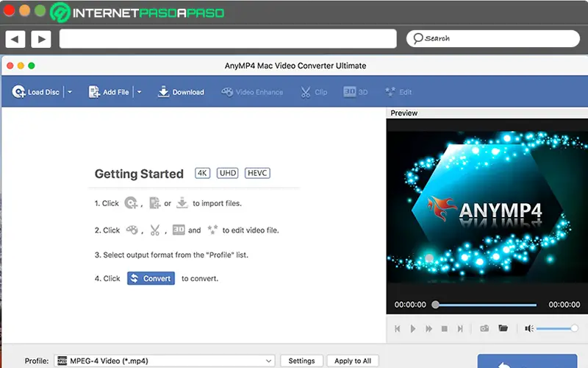The width and height of the screenshot is (588, 368).
Task: Fast forward the preview video
Action: tap(429, 328)
